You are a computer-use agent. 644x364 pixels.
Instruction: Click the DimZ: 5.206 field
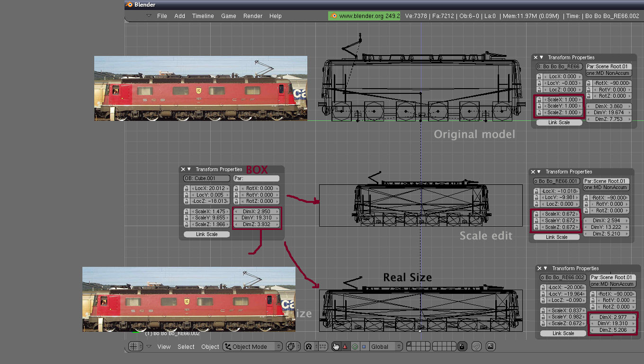pos(612,330)
